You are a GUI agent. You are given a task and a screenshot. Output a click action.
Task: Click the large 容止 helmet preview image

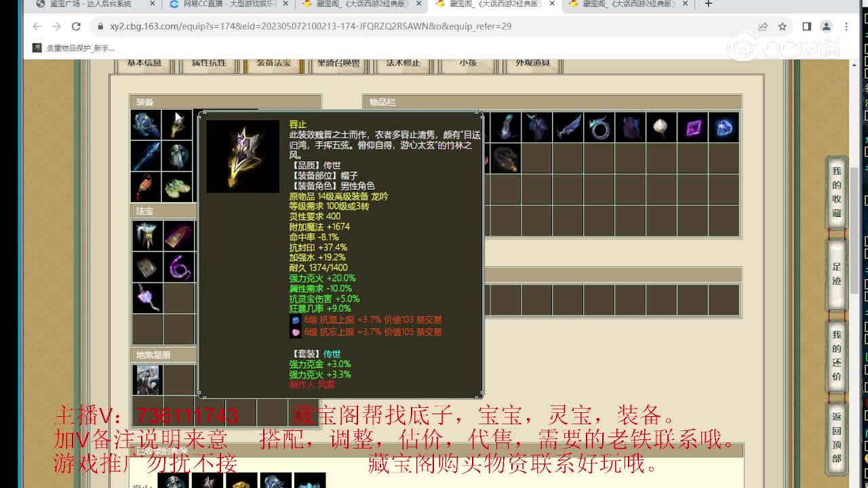coord(243,157)
